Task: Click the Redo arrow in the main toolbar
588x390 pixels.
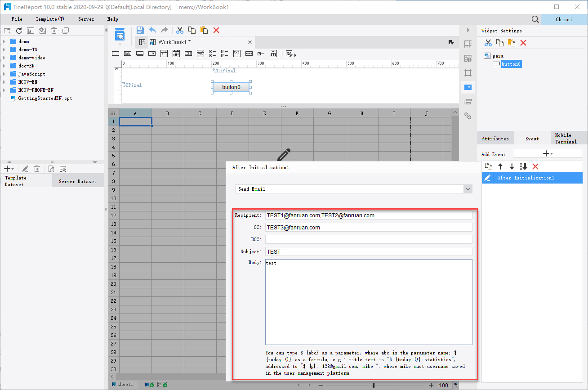Action: click(165, 30)
